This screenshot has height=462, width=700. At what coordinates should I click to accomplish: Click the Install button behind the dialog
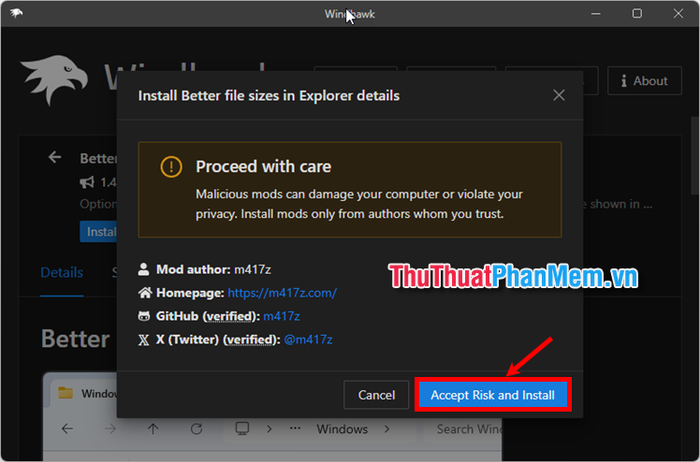click(x=99, y=232)
